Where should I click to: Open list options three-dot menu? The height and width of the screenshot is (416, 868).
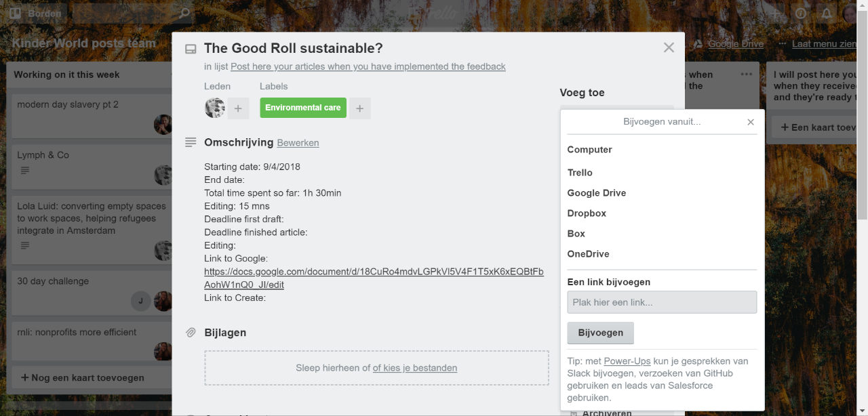point(747,75)
